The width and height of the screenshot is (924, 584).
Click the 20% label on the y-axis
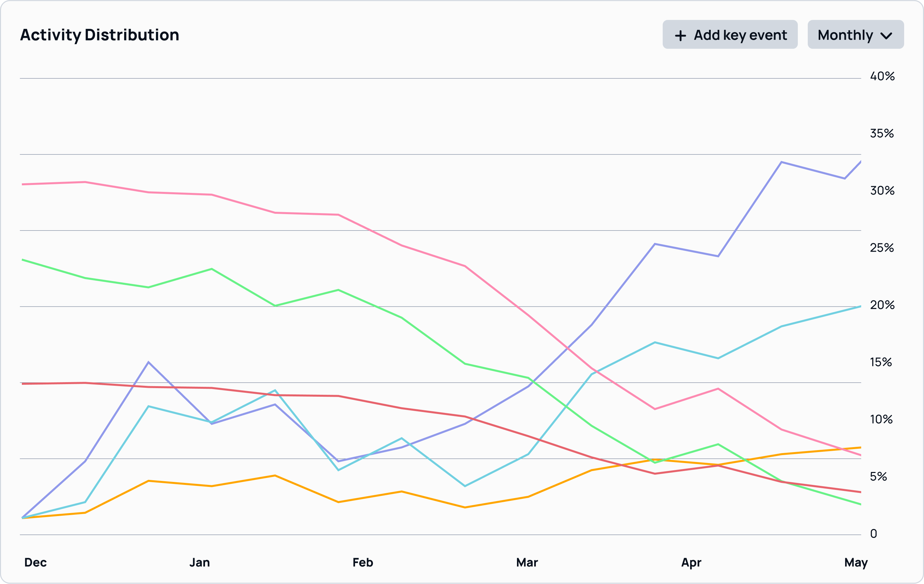coord(882,305)
